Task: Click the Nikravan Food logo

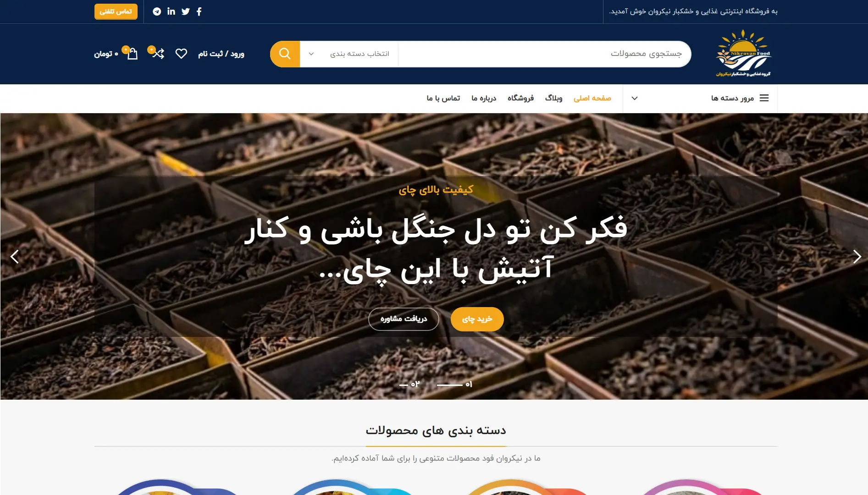Action: pyautogui.click(x=743, y=54)
